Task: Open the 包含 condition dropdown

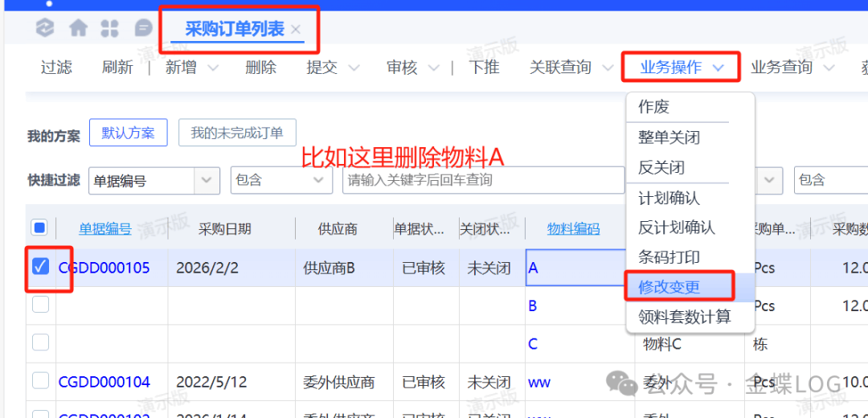Action: coord(317,180)
